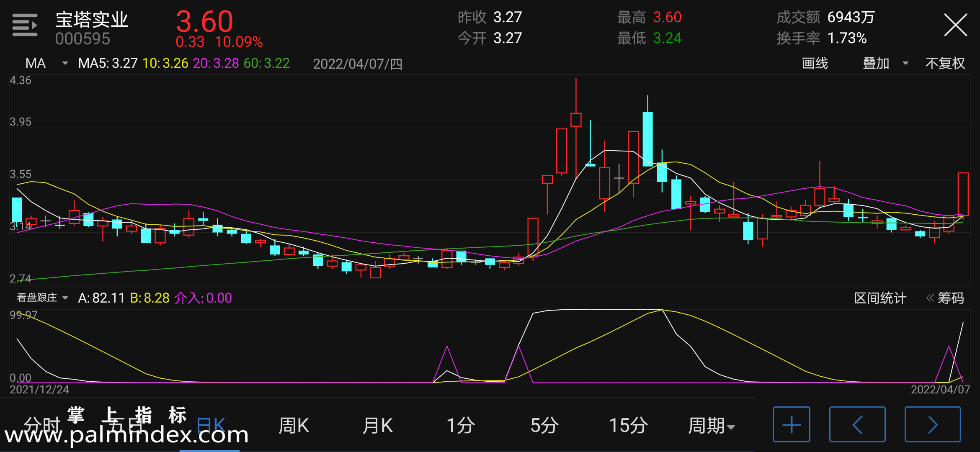The image size is (980, 452).
Task: Click the 最高 3.60 value
Action: click(667, 17)
